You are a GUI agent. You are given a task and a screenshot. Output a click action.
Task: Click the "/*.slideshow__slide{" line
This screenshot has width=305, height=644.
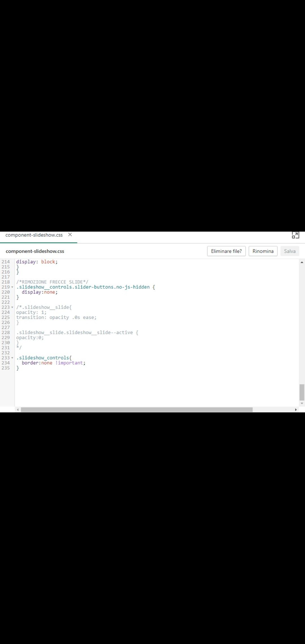(44, 307)
